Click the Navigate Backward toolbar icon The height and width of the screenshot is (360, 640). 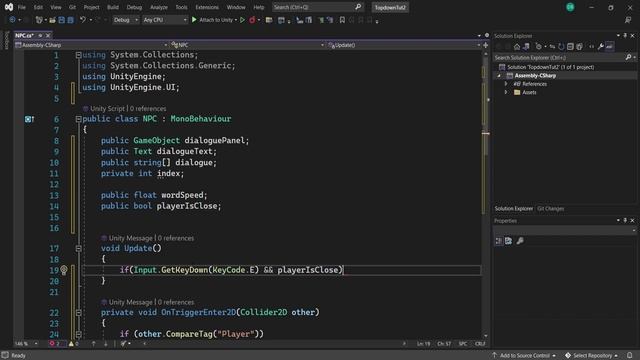pyautogui.click(x=12, y=20)
